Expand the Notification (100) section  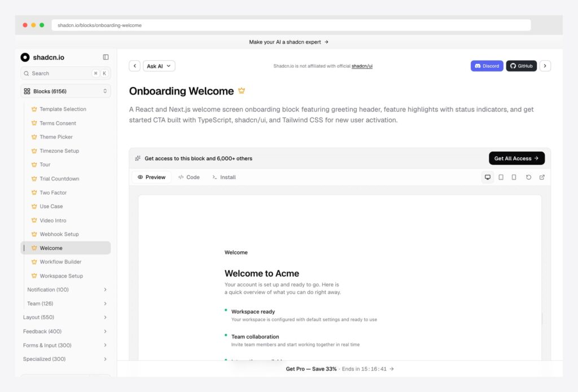pyautogui.click(x=67, y=289)
